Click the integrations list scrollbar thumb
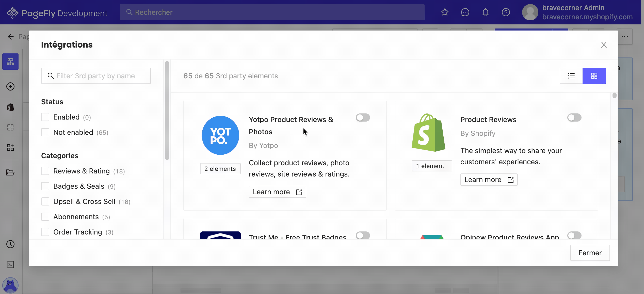644x294 pixels. point(614,95)
